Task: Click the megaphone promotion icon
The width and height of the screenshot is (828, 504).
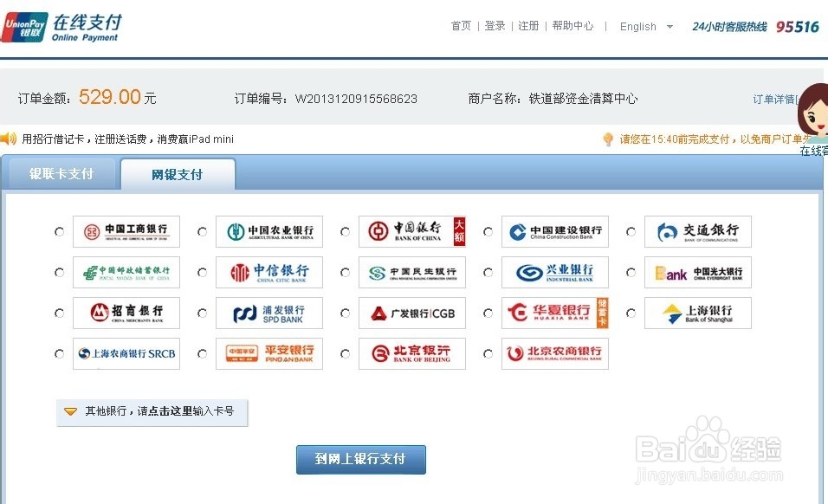Action: click(x=10, y=139)
